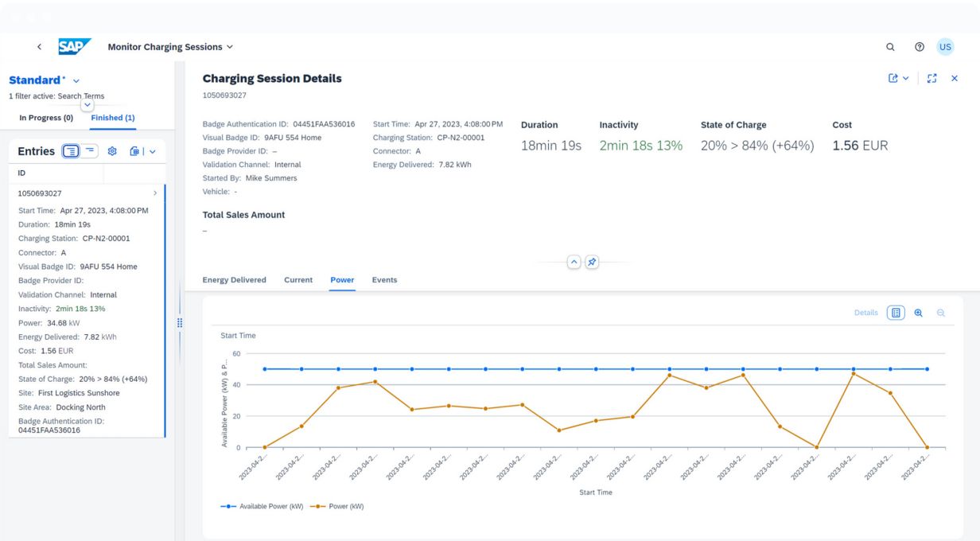Click the SAP logo
This screenshot has width=980, height=541.
75,47
